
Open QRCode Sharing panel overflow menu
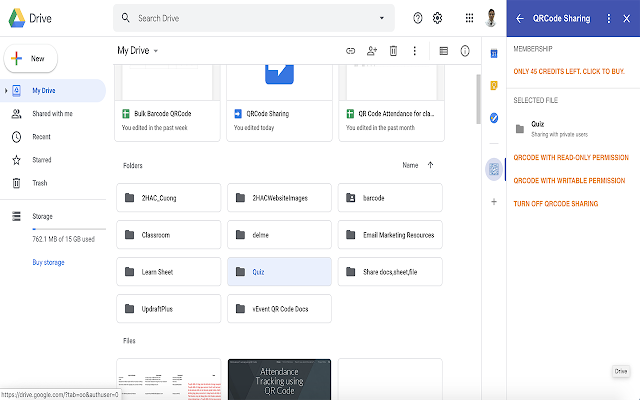coord(609,18)
